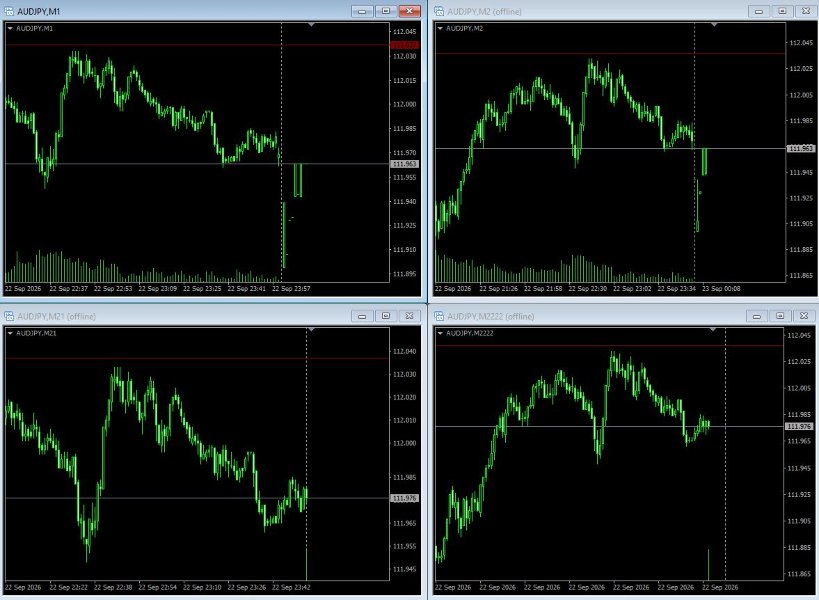Maximize the AUDJPY,M2 offline chart window

point(782,11)
